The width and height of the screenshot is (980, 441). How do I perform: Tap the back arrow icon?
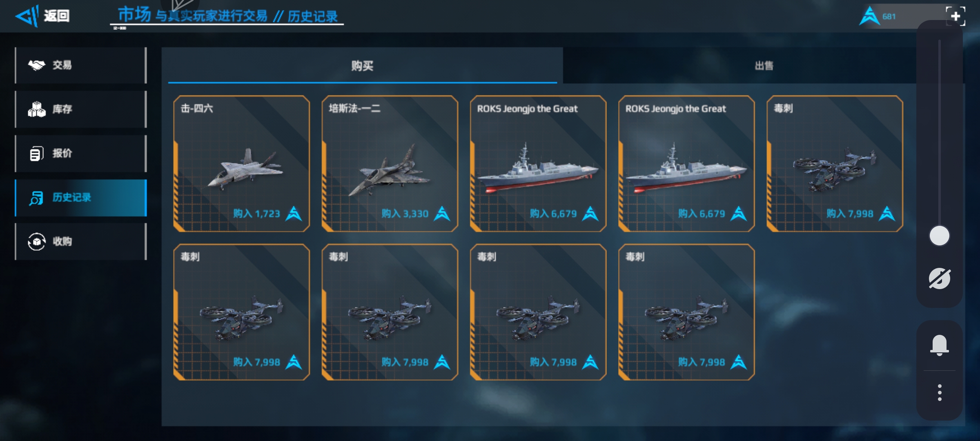27,16
